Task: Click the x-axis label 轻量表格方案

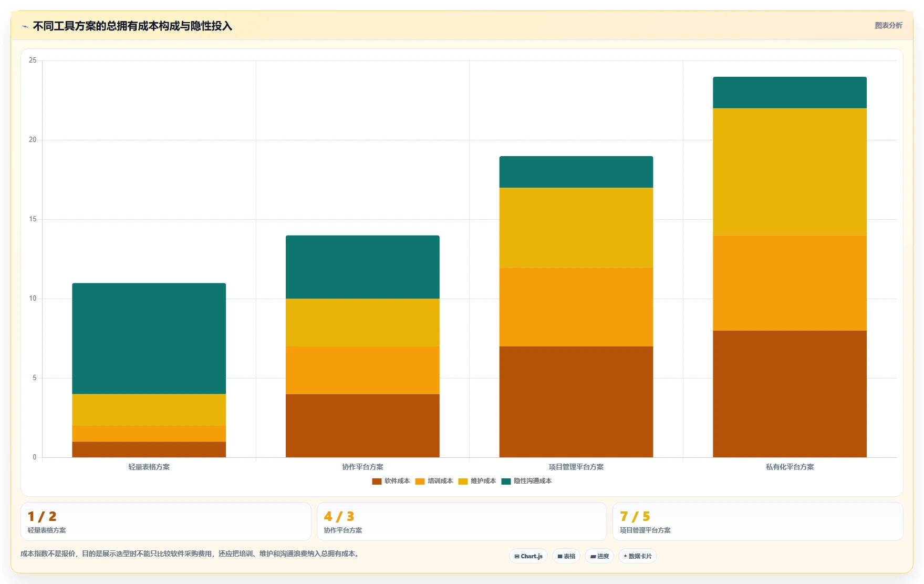Action: (149, 467)
